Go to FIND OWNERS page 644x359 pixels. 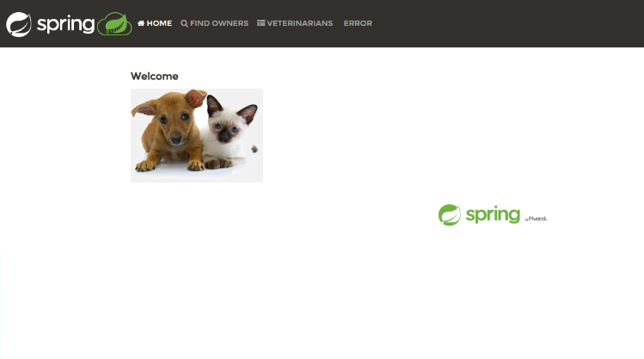pos(214,23)
